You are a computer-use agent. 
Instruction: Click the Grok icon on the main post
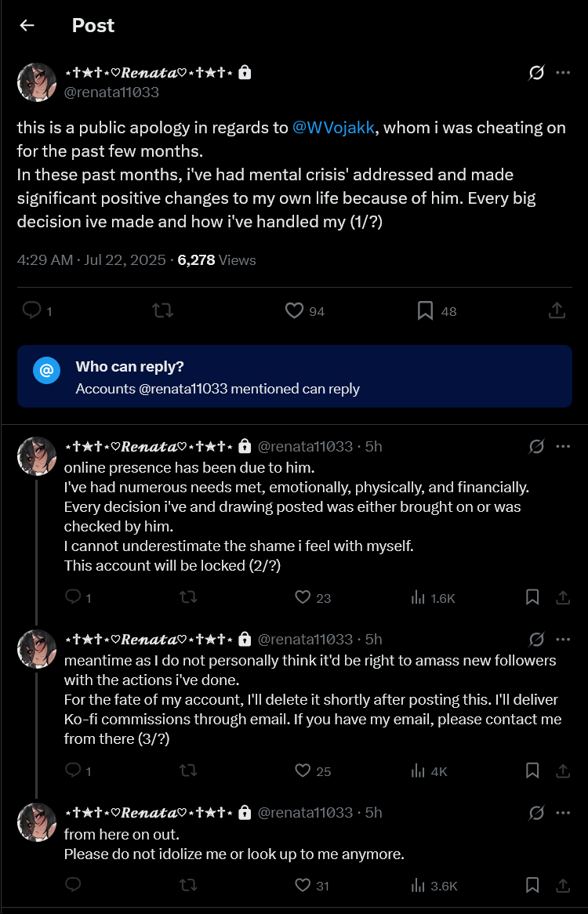[536, 73]
